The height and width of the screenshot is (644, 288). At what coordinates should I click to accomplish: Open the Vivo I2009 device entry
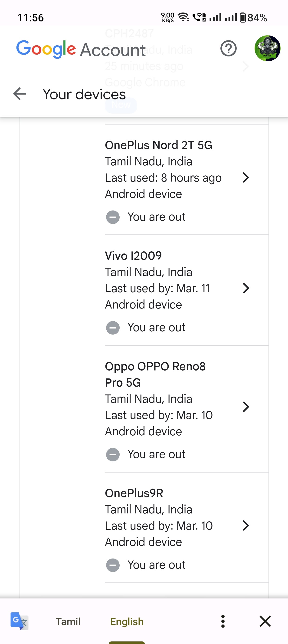(x=133, y=256)
